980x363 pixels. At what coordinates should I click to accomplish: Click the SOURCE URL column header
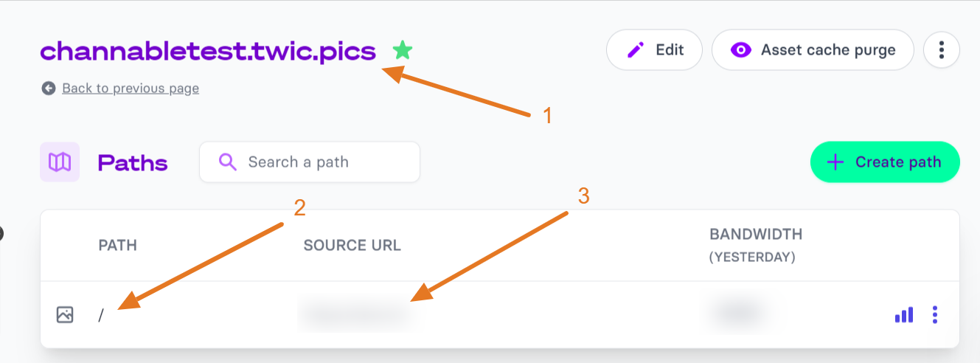click(x=352, y=245)
